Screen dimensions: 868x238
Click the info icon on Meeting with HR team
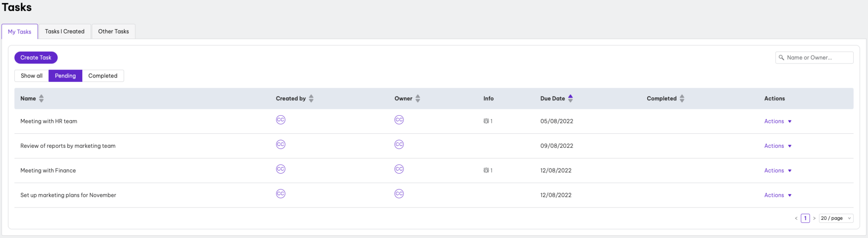point(487,121)
